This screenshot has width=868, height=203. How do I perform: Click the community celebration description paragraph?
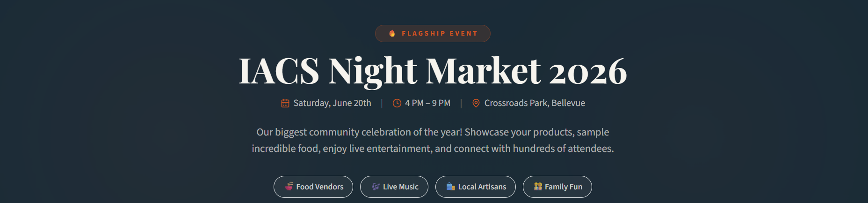point(433,140)
